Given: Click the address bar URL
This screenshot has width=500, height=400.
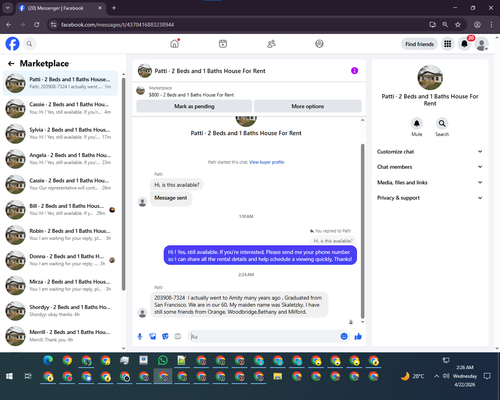Looking at the screenshot, I should pyautogui.click(x=118, y=25).
